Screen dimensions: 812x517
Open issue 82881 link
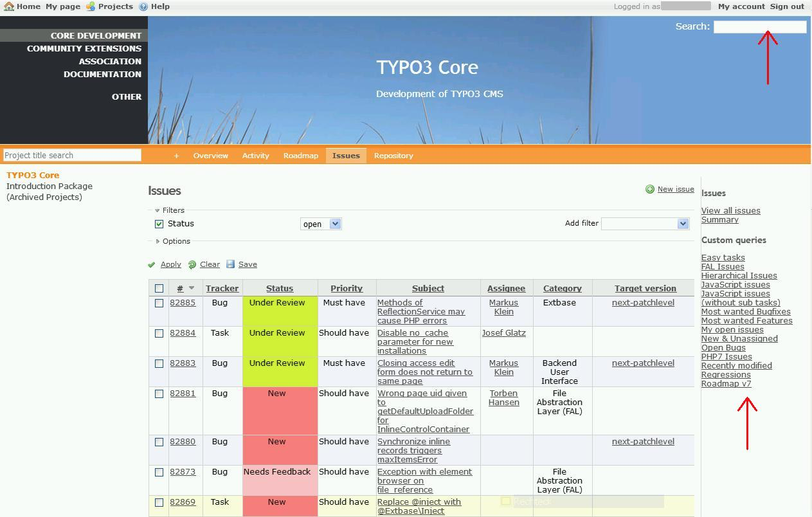183,394
